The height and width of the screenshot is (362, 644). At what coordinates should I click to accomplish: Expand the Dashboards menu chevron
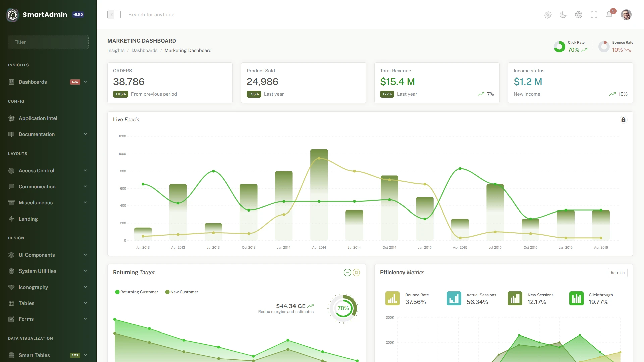pos(85,82)
